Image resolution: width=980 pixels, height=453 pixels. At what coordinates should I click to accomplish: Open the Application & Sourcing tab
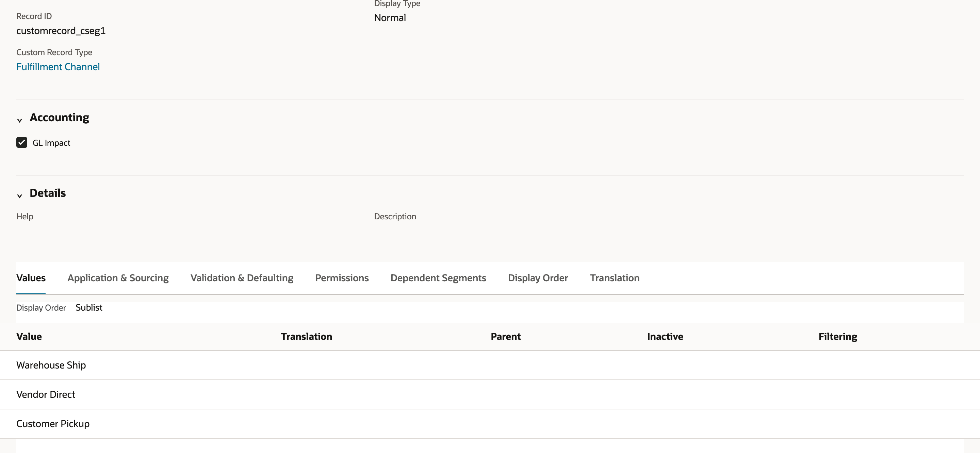pos(118,278)
